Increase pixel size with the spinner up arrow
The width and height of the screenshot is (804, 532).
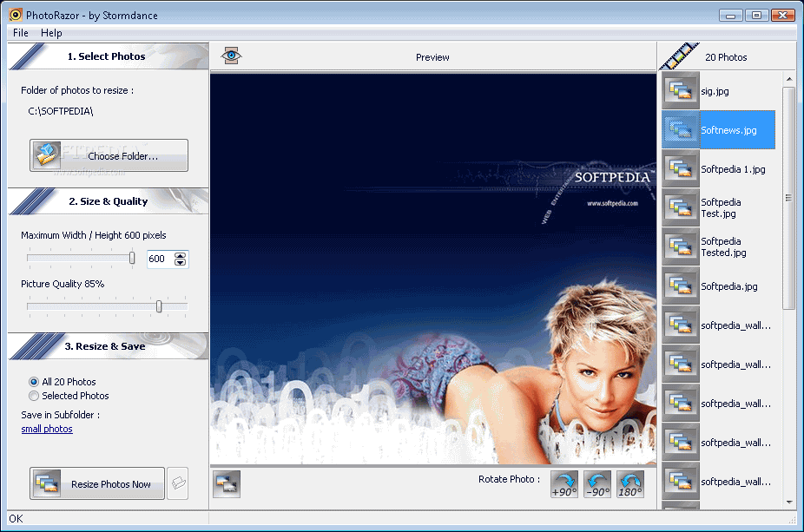coord(180,255)
